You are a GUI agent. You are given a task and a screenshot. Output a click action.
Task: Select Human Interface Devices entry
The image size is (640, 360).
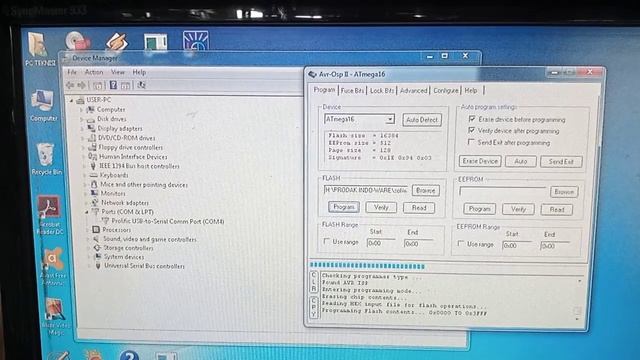[x=133, y=157]
